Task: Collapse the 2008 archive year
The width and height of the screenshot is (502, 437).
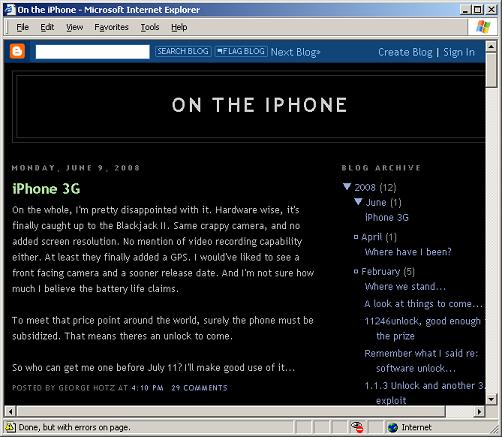Action: coord(347,186)
